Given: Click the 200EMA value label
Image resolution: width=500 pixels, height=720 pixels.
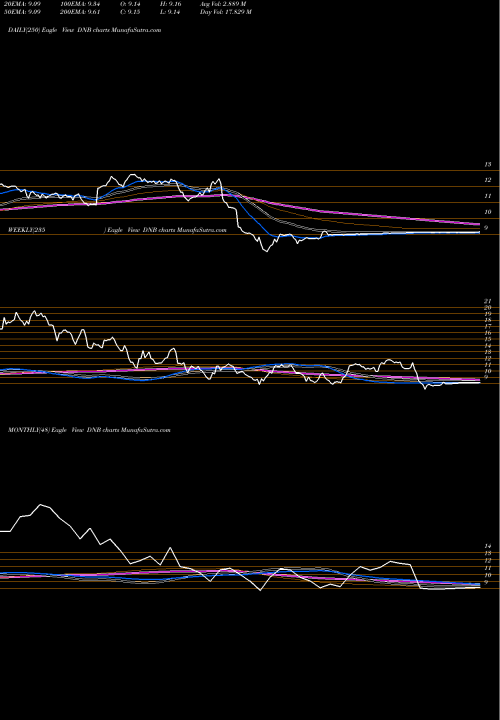Looking at the screenshot, I should pyautogui.click(x=80, y=12).
